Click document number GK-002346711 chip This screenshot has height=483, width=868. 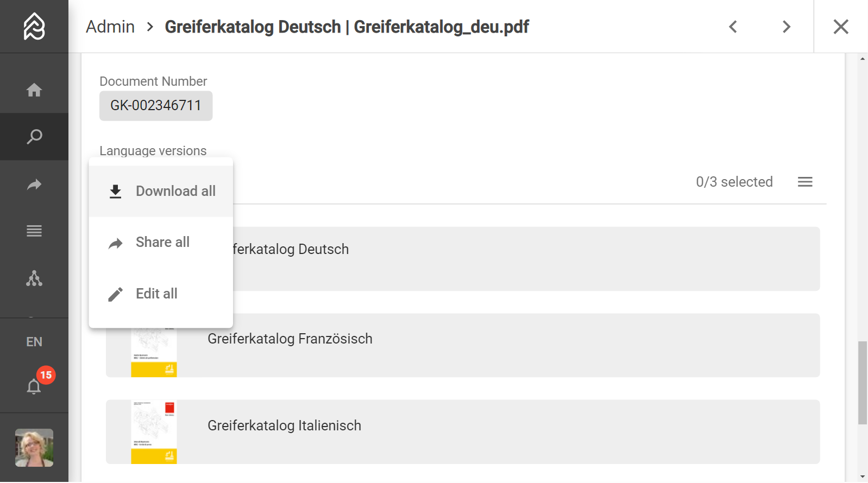(156, 106)
